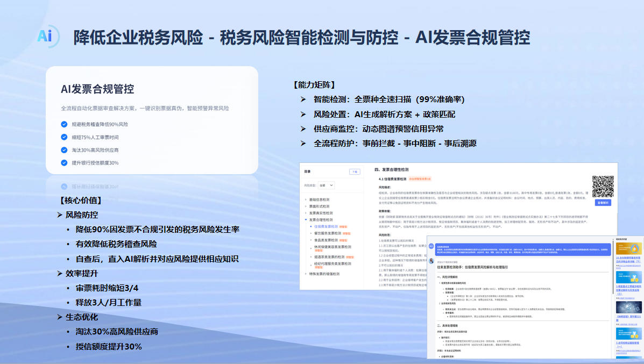The width and height of the screenshot is (644, 364).
Task: Click the 【能力矩阵】 heading
Action: click(x=314, y=84)
